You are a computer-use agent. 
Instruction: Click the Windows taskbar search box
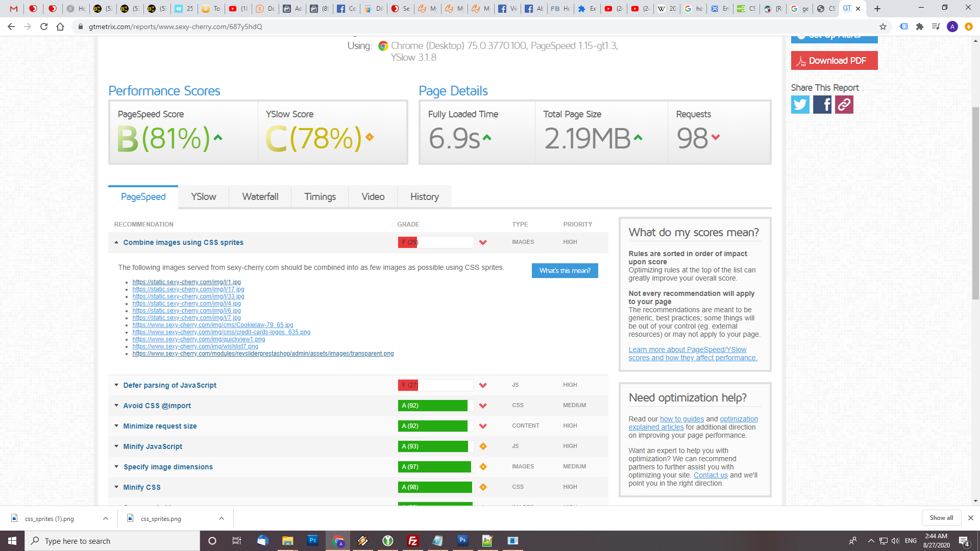[112, 541]
